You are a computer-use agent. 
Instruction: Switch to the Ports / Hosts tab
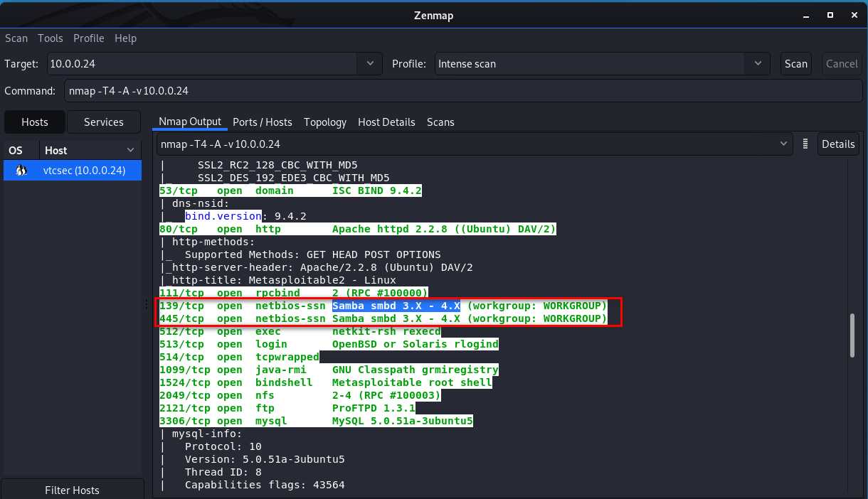(x=263, y=122)
